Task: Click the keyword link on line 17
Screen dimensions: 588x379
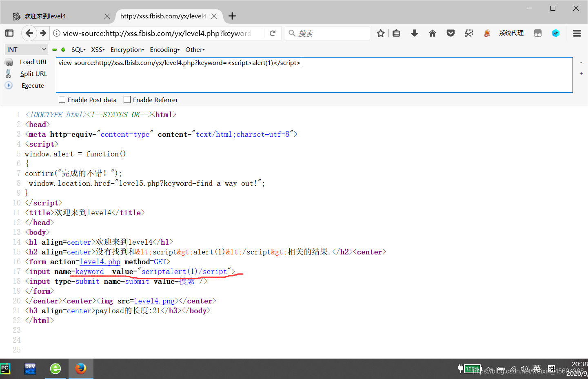Action: (x=90, y=272)
